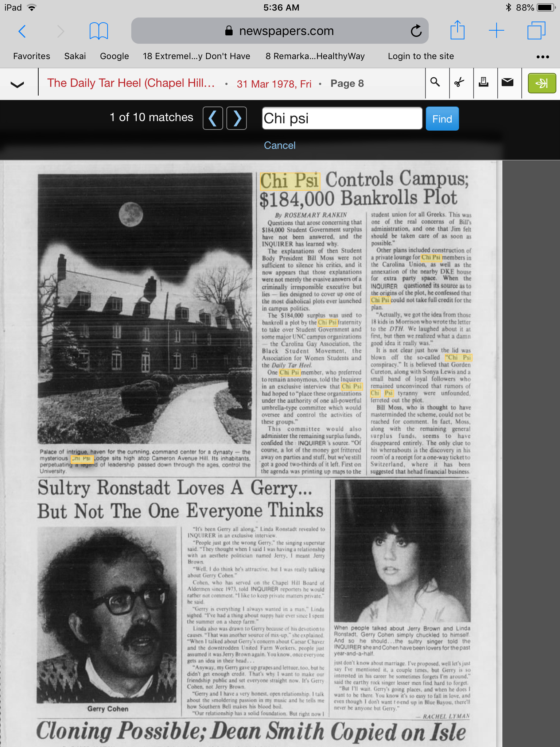Click the magnifying glass search icon

point(435,82)
